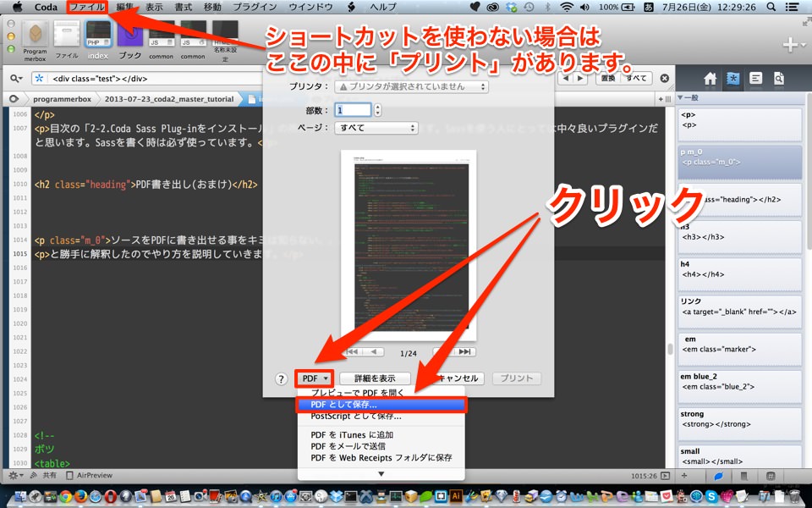
Task: Close the find bar with X
Action: click(x=665, y=78)
